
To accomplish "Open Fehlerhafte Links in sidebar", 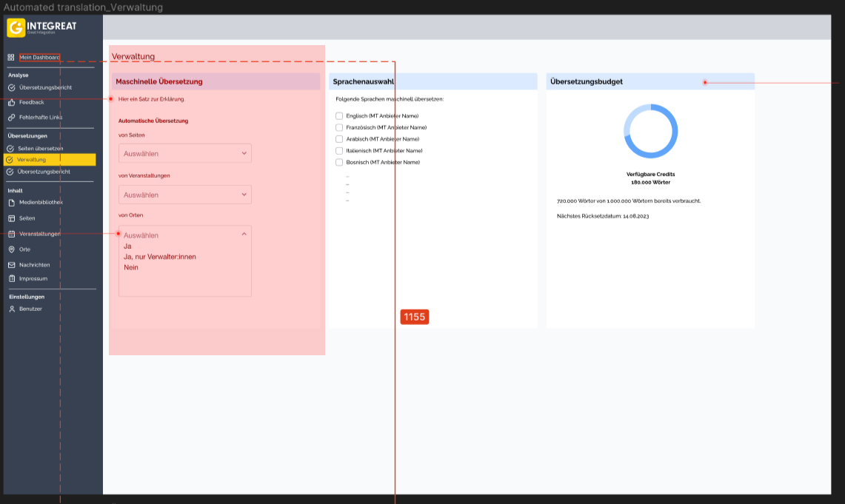I will coord(41,118).
